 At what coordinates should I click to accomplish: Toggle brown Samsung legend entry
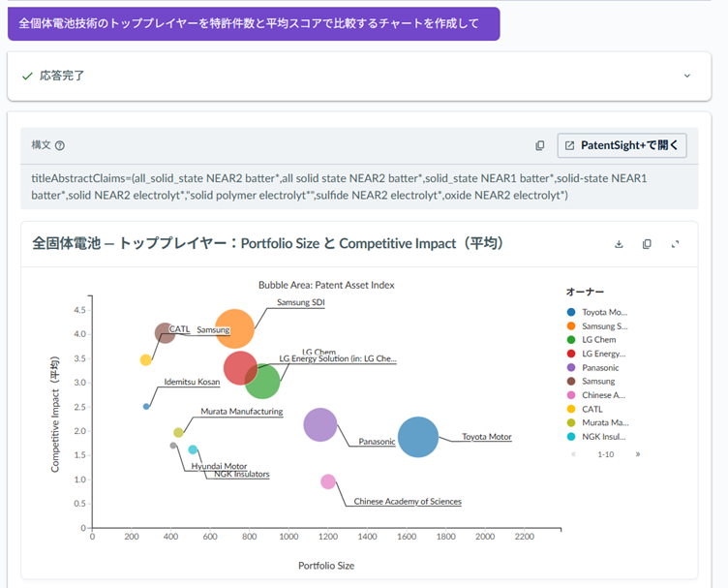(591, 382)
